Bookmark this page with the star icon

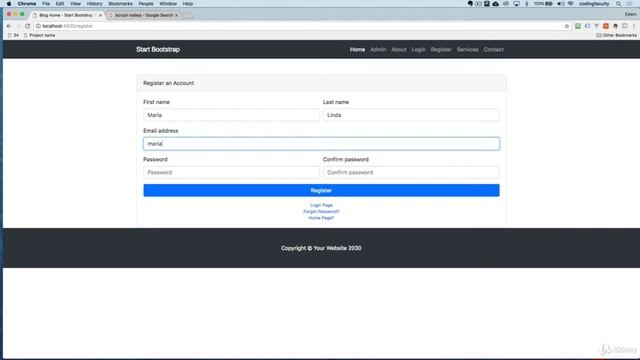coord(567,26)
